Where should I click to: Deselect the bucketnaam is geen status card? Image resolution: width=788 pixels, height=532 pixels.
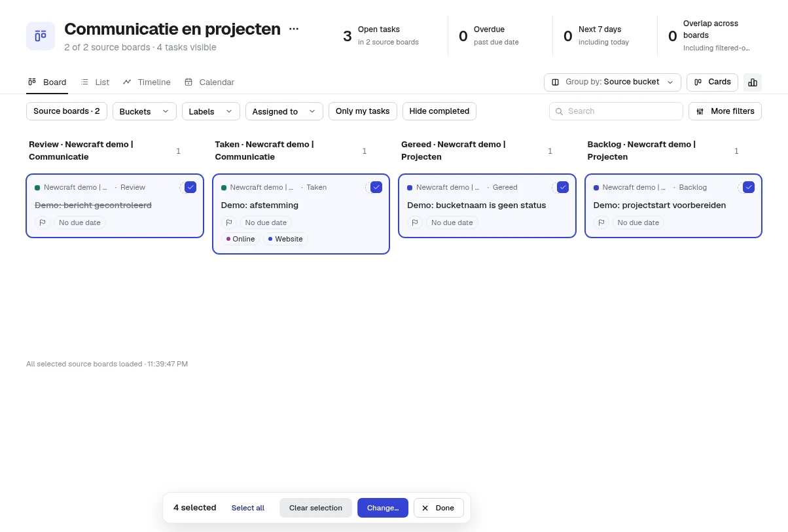[x=563, y=187]
